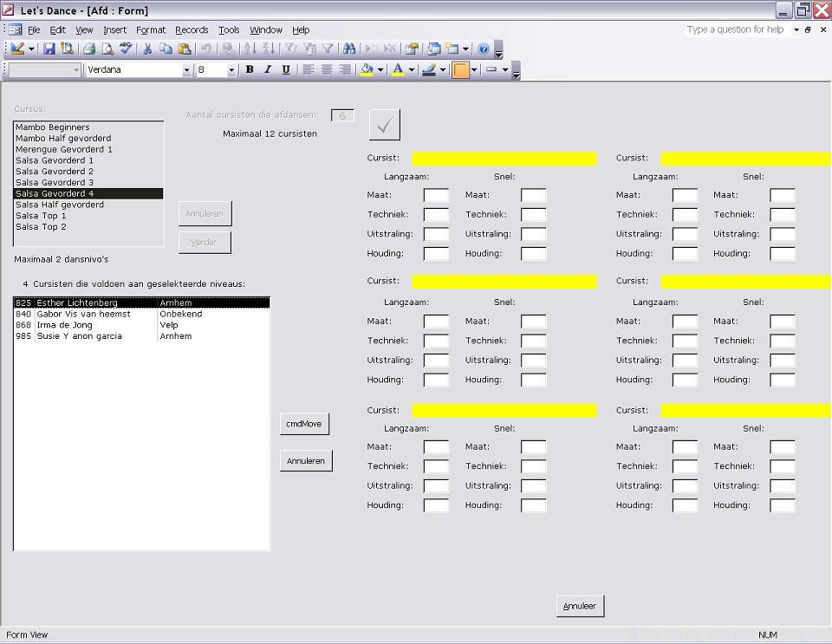Select cursist Gabor Vis van heemst

click(141, 314)
